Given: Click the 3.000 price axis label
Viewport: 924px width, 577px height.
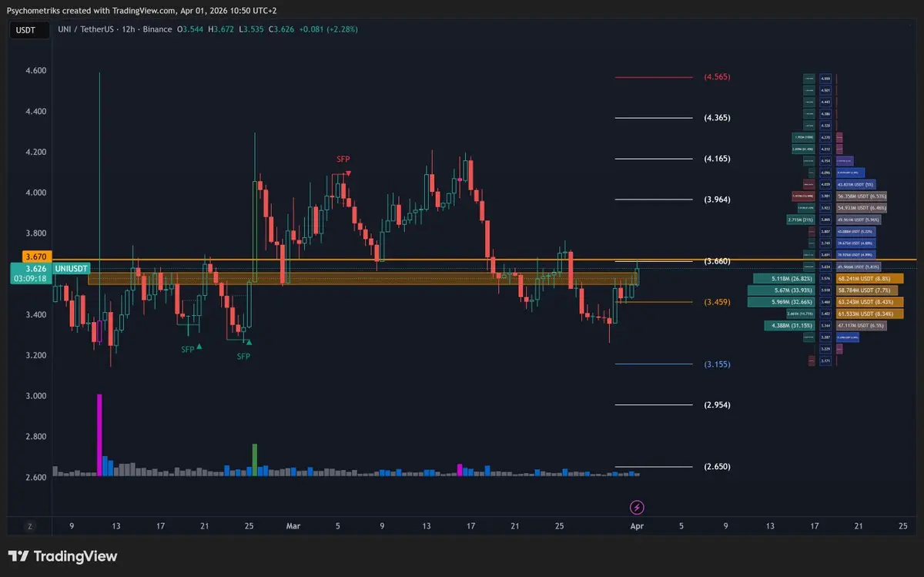Looking at the screenshot, I should (x=36, y=396).
